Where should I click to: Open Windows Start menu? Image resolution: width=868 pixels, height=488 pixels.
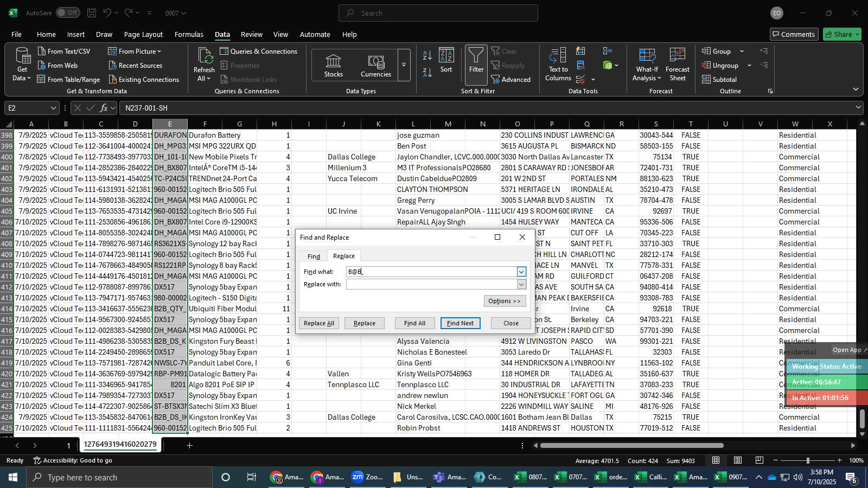click(13, 477)
